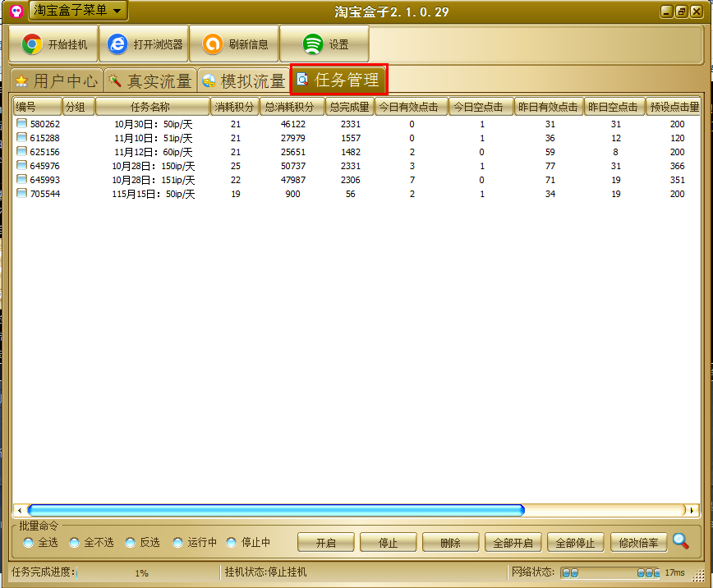Click the 修改倍率 button

click(638, 543)
